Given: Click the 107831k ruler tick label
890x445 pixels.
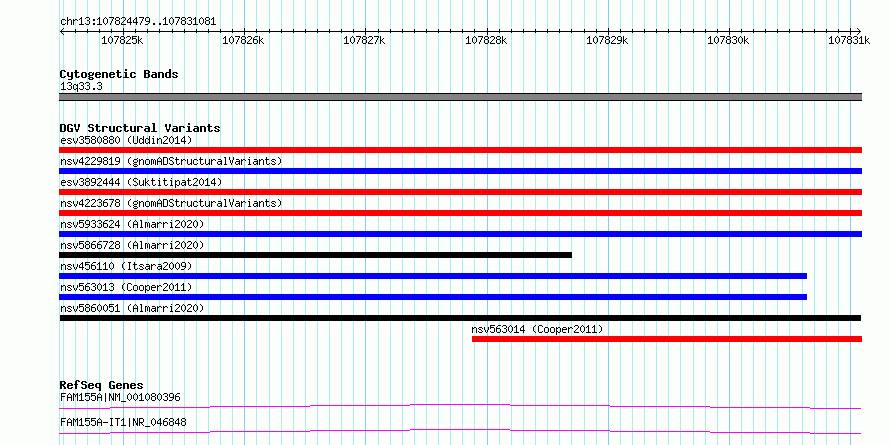Looking at the screenshot, I should [849, 40].
